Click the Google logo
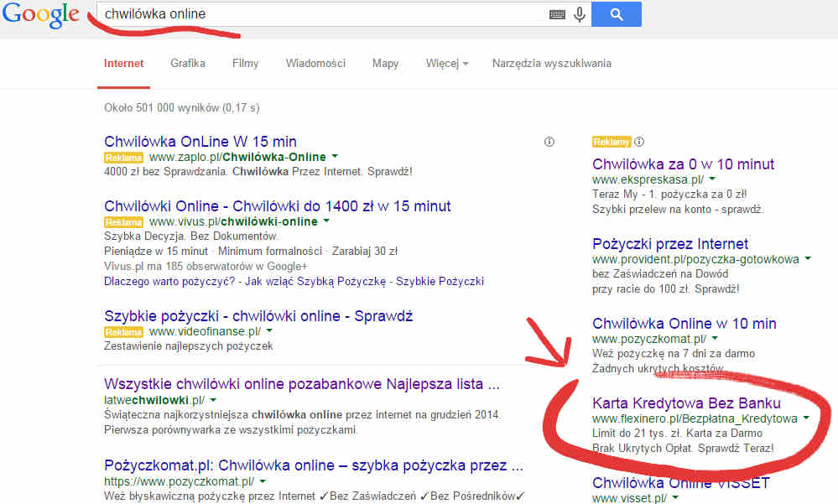 coord(41,15)
